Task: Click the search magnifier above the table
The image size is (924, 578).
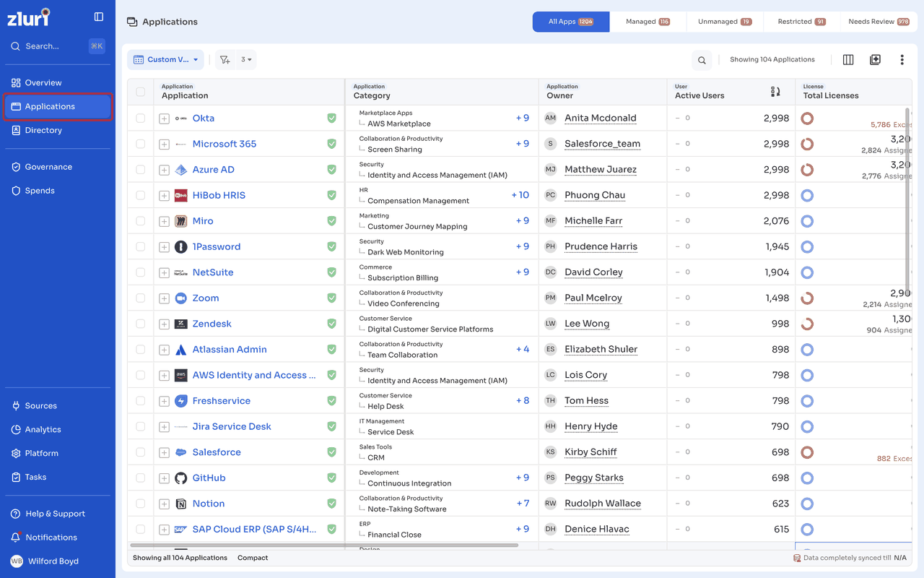Action: click(702, 60)
